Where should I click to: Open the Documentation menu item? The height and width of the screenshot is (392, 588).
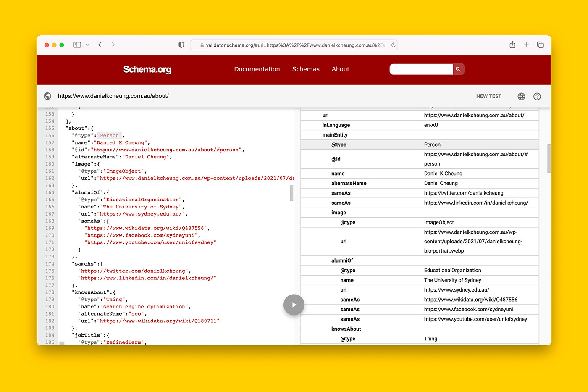257,69
